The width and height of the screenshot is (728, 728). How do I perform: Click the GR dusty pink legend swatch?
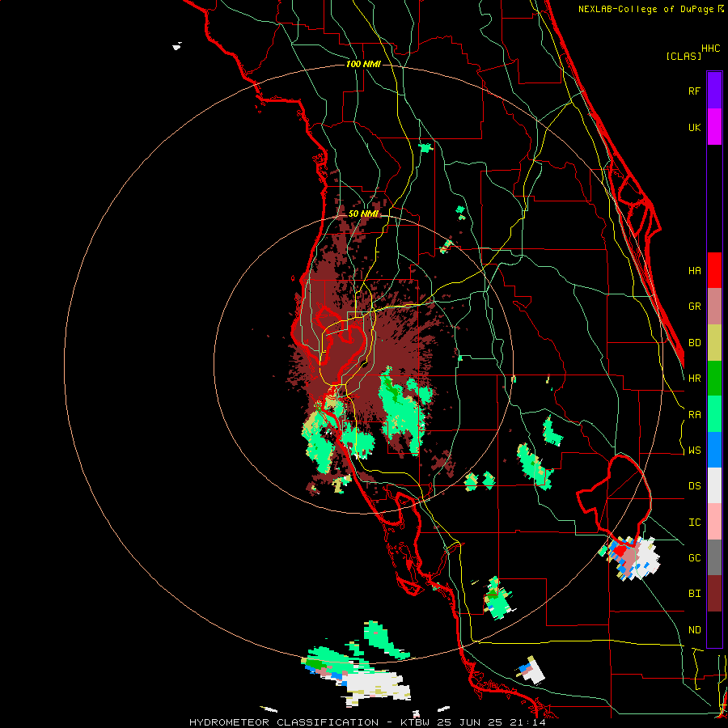714,307
